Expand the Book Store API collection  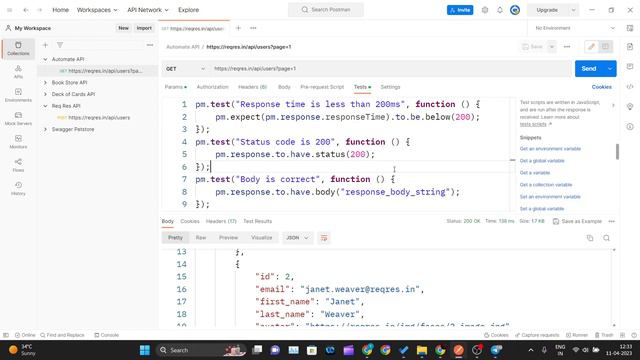click(x=45, y=82)
